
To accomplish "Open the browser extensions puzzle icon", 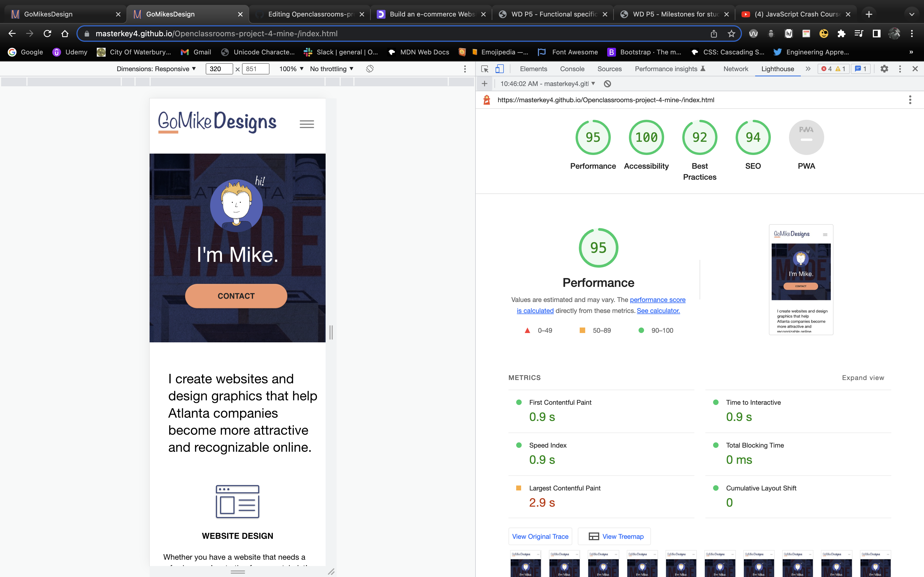I will (x=841, y=33).
